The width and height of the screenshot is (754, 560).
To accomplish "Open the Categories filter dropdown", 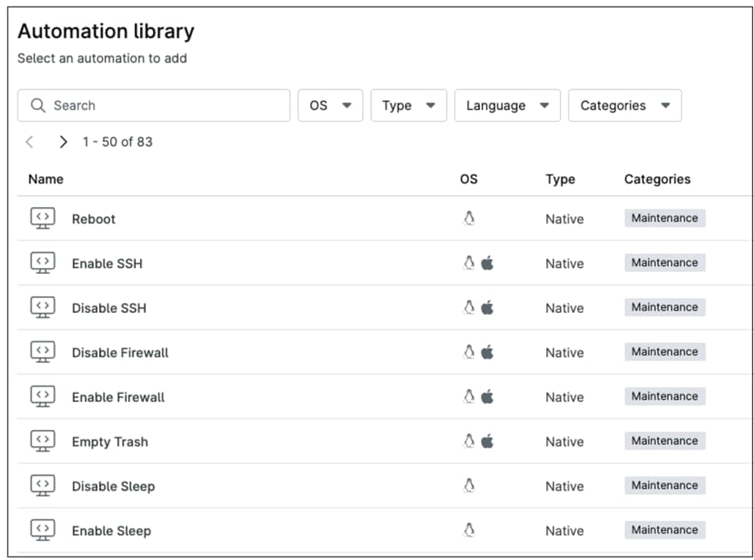I will tap(625, 105).
